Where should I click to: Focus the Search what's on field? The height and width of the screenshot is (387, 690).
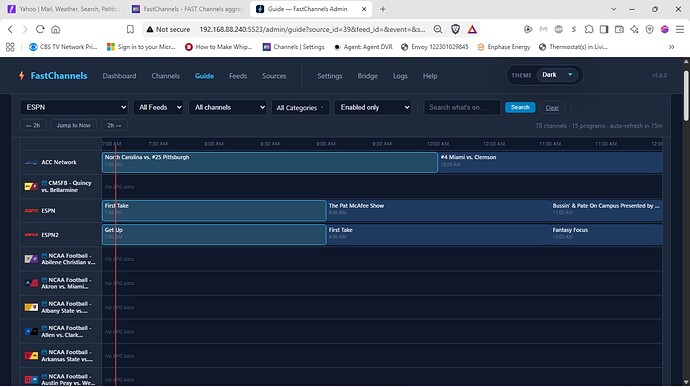(x=462, y=107)
